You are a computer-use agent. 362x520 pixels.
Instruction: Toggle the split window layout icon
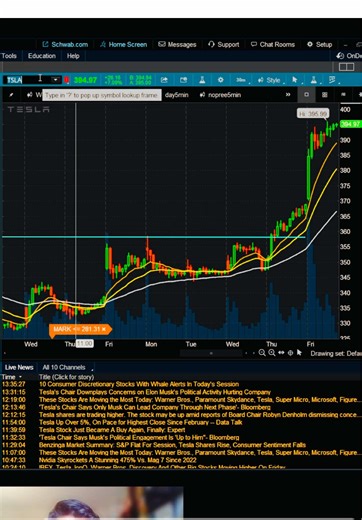point(346,67)
